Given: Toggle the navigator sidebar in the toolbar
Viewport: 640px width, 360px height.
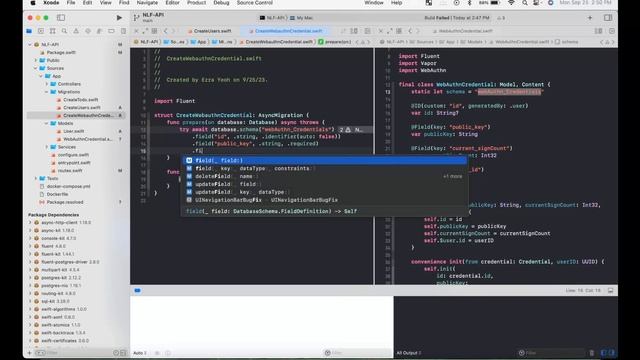Looking at the screenshot, I should coord(61,18).
